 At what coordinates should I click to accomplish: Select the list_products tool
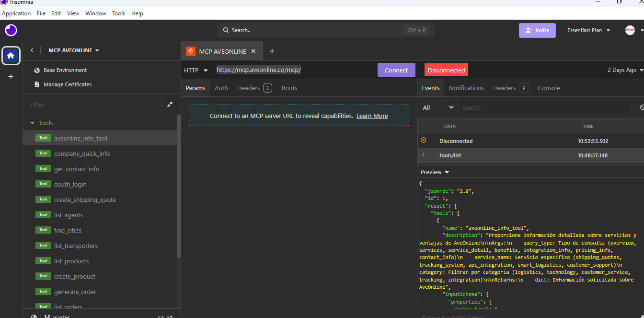pyautogui.click(x=100, y=261)
